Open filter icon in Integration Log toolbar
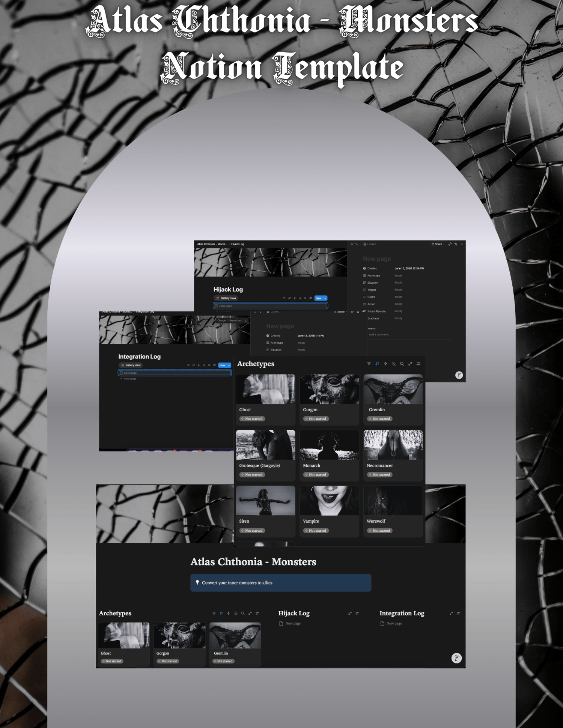The image size is (563, 728). pyautogui.click(x=188, y=365)
